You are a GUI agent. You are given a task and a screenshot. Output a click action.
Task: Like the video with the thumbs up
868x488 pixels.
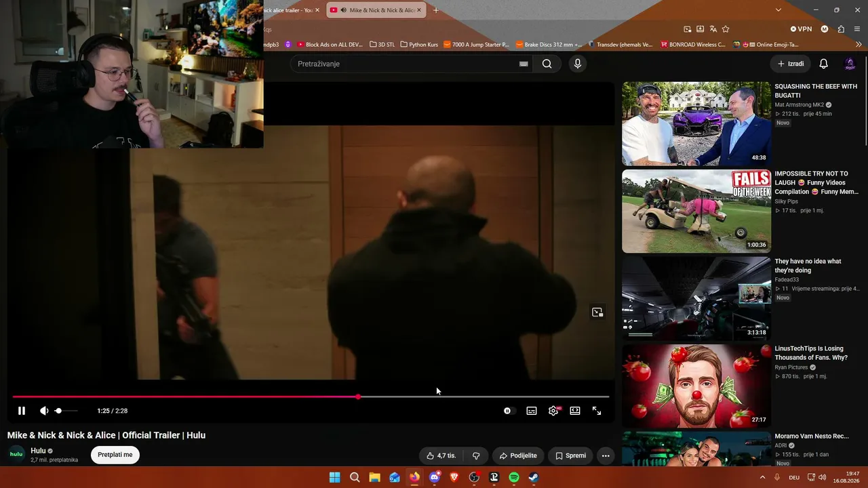click(441, 455)
